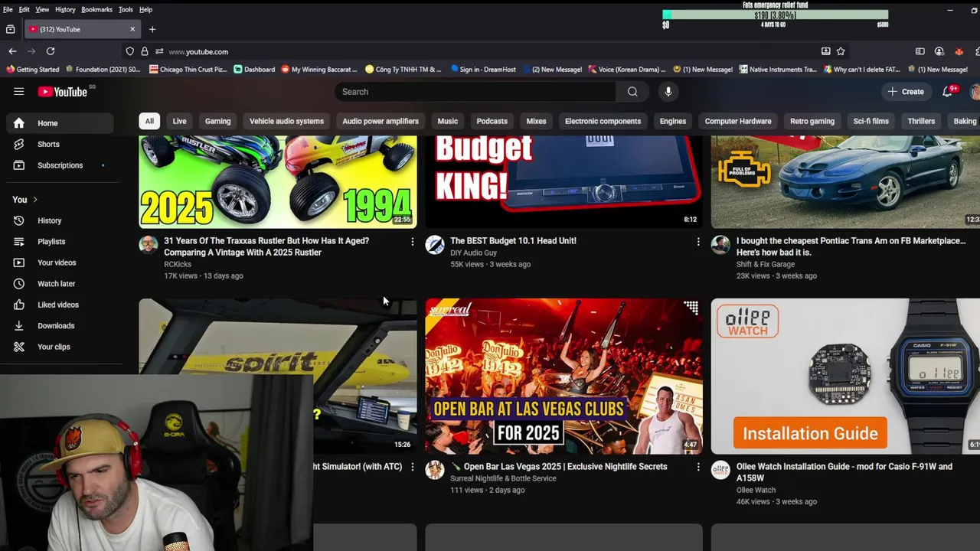
Task: Open 'The BEST Budget 10.1 Head Unit!' title
Action: click(513, 241)
